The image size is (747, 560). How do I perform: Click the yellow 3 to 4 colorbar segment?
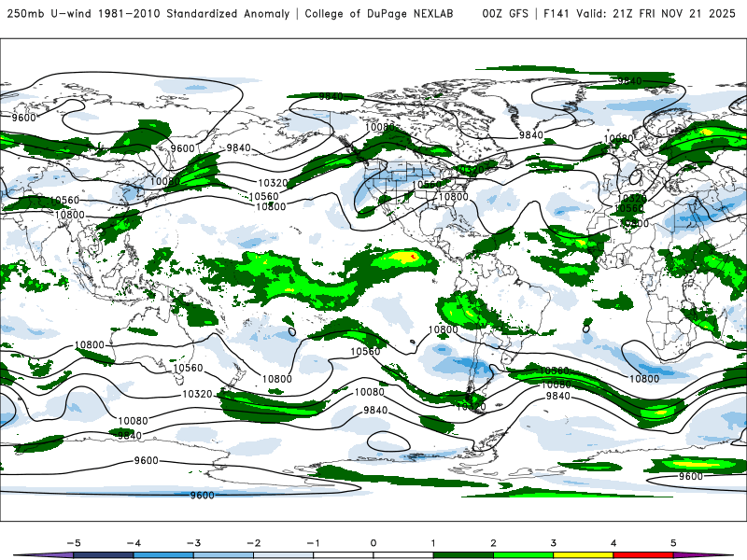tap(583, 555)
